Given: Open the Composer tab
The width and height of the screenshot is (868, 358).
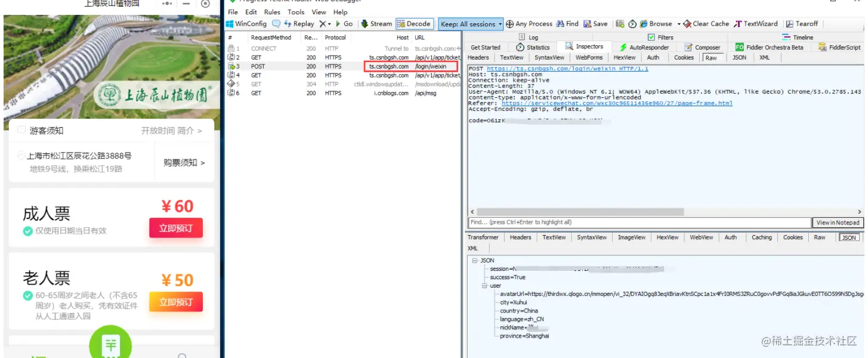Looking at the screenshot, I should point(702,47).
